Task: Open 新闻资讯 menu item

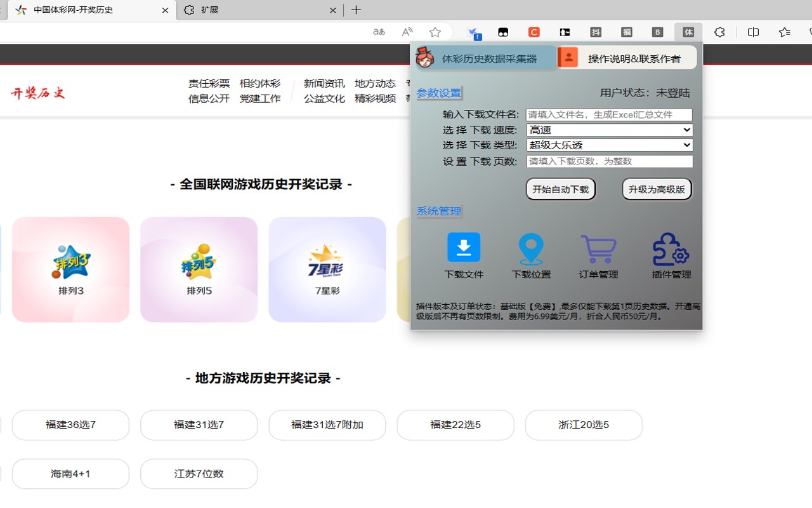Action: pos(324,84)
